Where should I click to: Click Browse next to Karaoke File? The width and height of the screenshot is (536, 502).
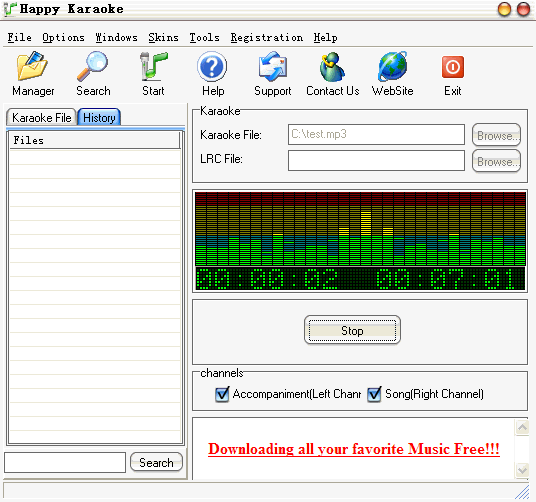[496, 135]
